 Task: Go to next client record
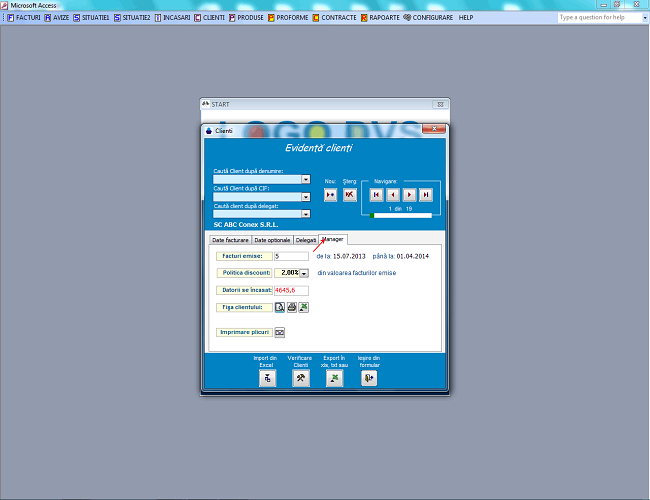pos(410,195)
